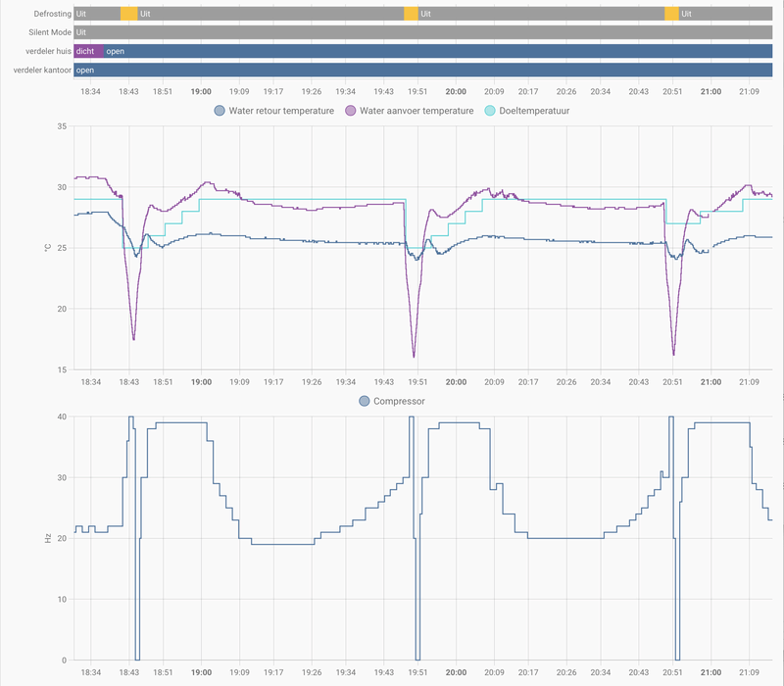Click the Silent Mode 'Uit' bar
The image size is (784, 686).
(423, 32)
